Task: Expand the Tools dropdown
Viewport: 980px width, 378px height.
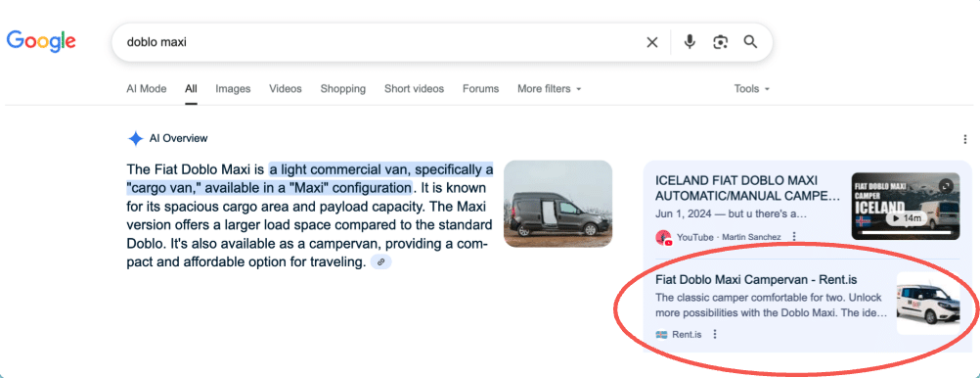Action: (x=751, y=89)
